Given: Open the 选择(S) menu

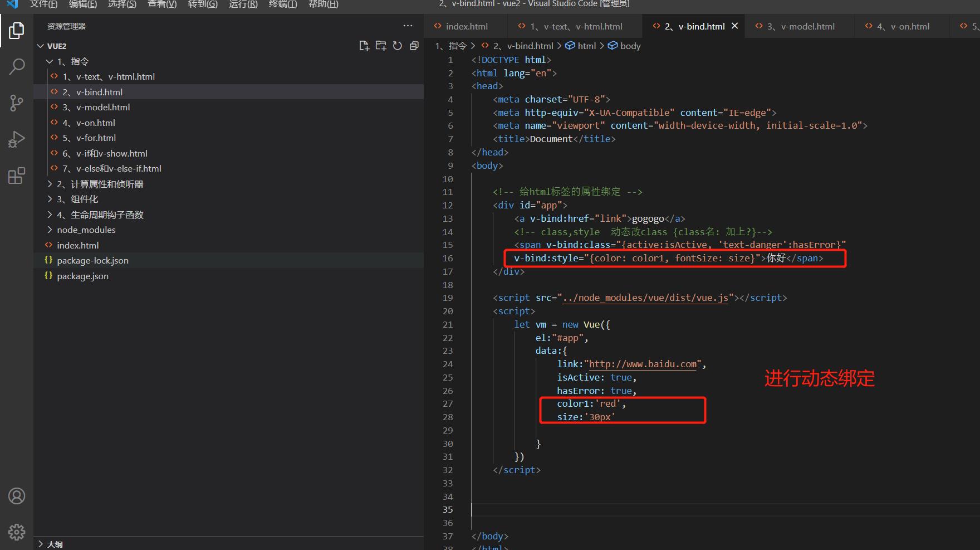Looking at the screenshot, I should 122,4.
